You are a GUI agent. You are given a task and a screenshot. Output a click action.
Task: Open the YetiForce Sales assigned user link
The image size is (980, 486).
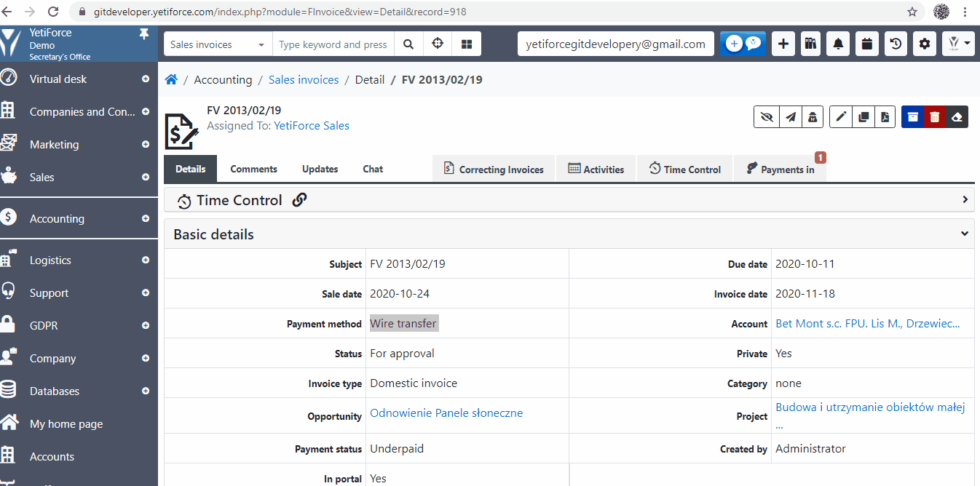tap(312, 126)
